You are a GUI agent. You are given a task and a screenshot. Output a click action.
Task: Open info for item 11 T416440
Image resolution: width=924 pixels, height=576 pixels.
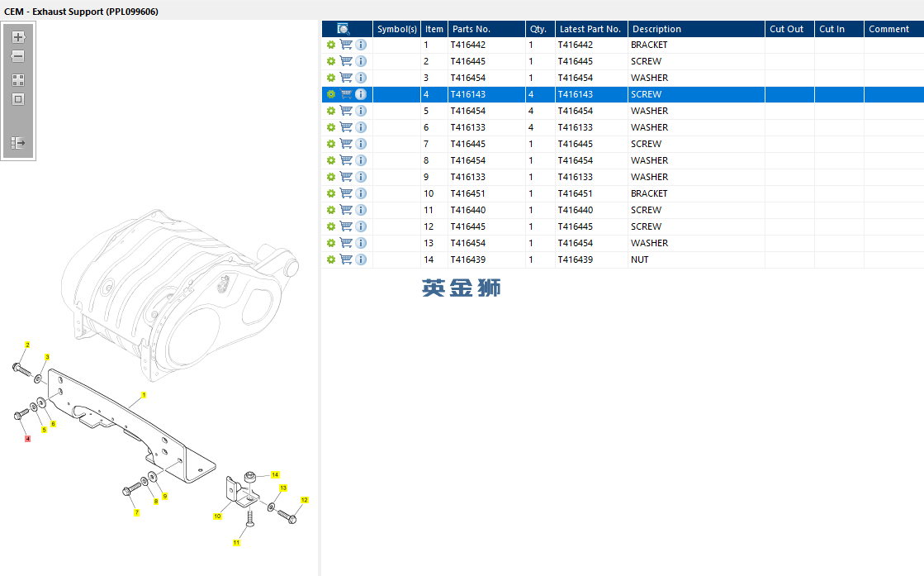(361, 210)
